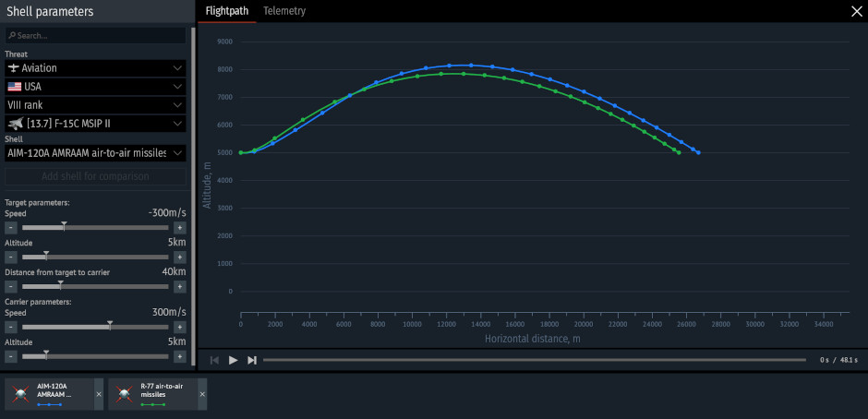Remove R-77 air-to-air missiles from comparison
This screenshot has height=419, width=868.
tap(202, 394)
